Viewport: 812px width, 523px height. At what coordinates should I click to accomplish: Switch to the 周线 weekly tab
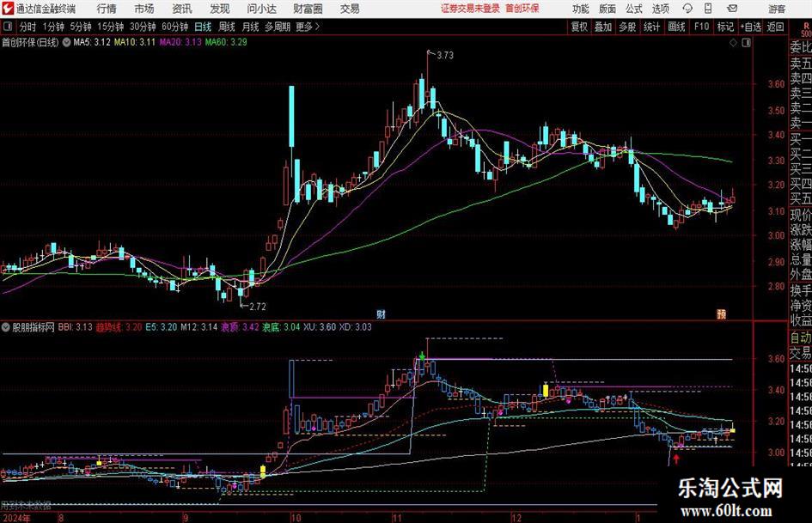coord(227,27)
